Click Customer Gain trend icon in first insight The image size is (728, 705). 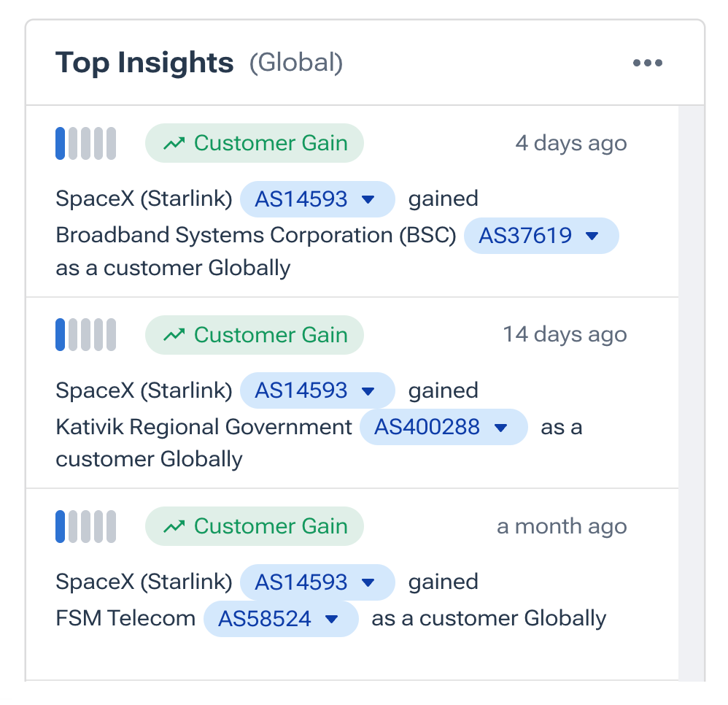coord(174,143)
